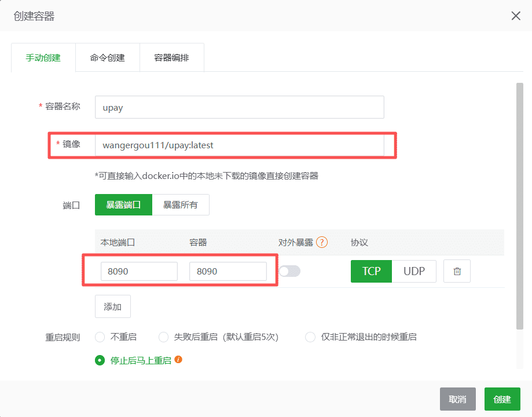Select 停止后马上重启 radio option
532x417 pixels.
tap(133, 360)
